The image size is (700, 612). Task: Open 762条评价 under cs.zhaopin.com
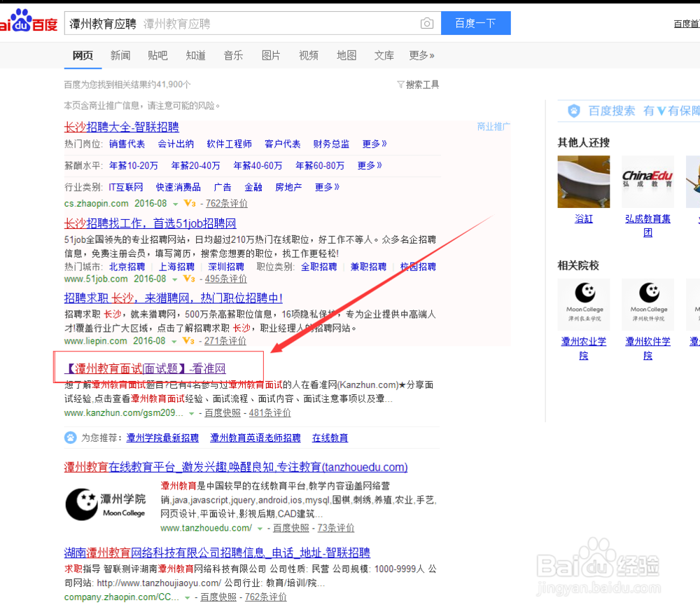coord(226,203)
